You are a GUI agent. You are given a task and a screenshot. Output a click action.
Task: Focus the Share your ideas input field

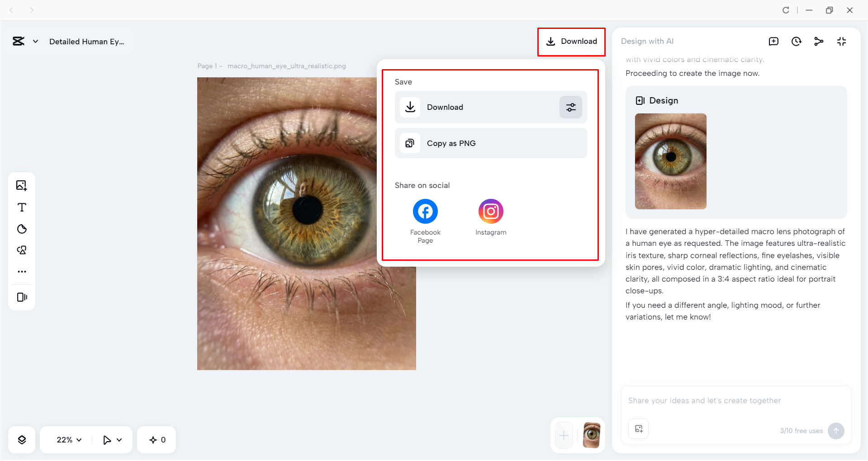pyautogui.click(x=736, y=401)
